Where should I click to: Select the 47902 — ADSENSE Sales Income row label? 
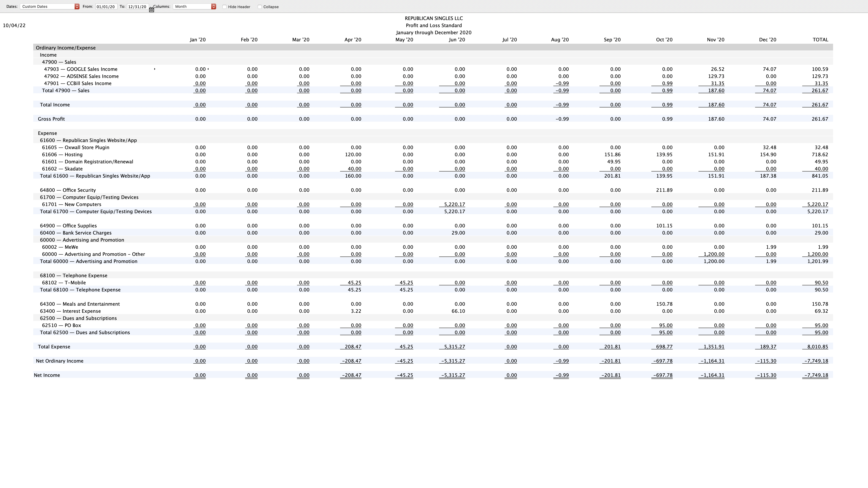(x=81, y=76)
